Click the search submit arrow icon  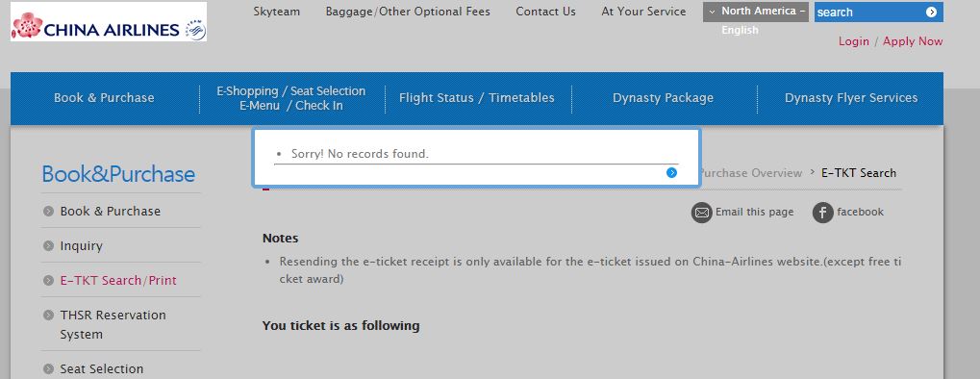[x=931, y=12]
